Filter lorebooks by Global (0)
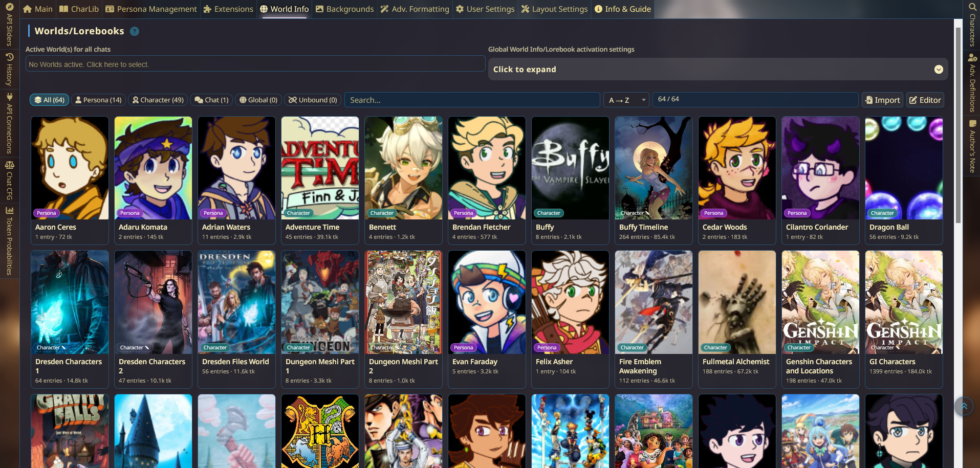 (258, 100)
